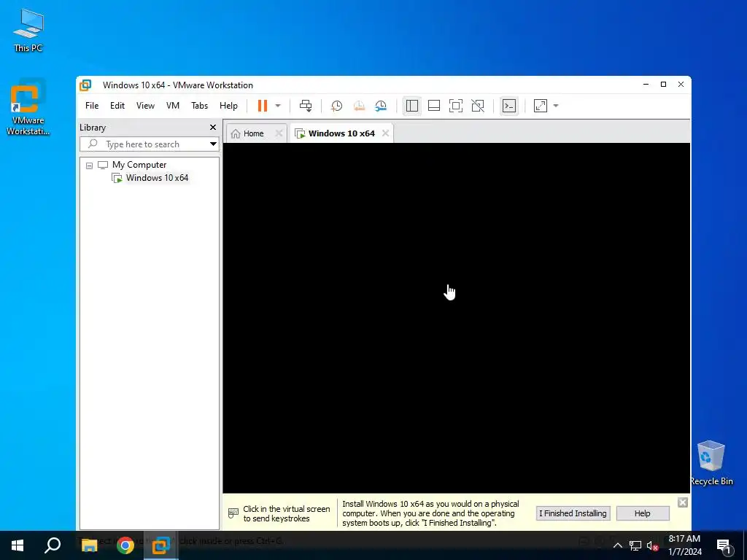
Task: Take a snapshot of this virtual machine
Action: coord(337,106)
